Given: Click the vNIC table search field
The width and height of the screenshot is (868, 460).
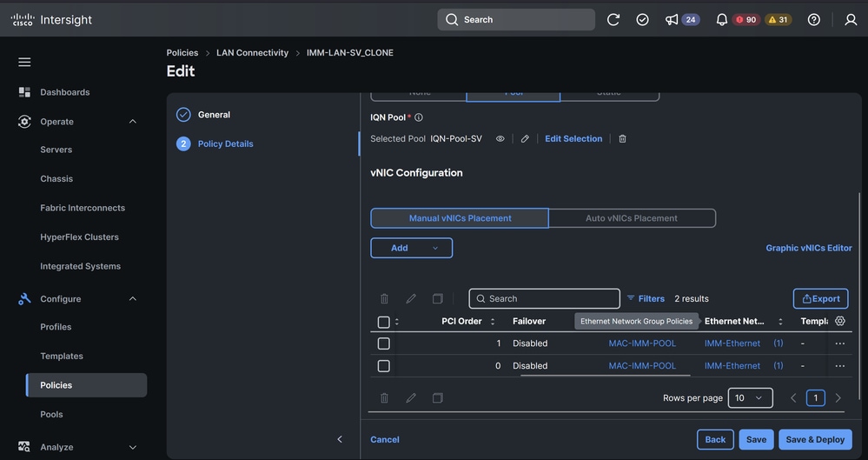Looking at the screenshot, I should click(544, 299).
